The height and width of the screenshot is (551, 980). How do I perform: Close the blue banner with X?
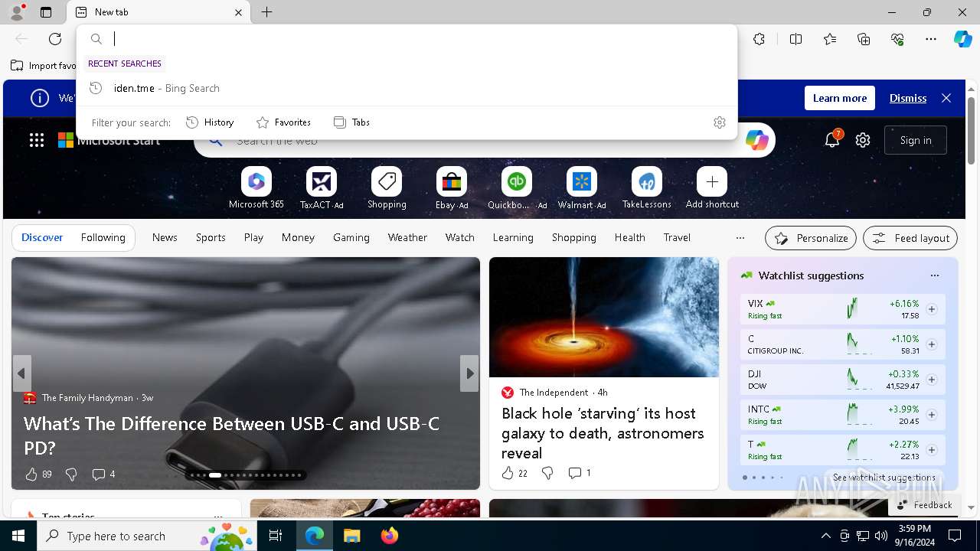click(946, 98)
